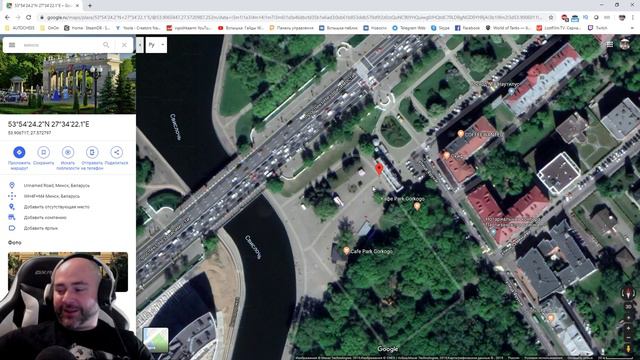
Task: Open the World of Tanks bookmark
Action: click(508, 28)
